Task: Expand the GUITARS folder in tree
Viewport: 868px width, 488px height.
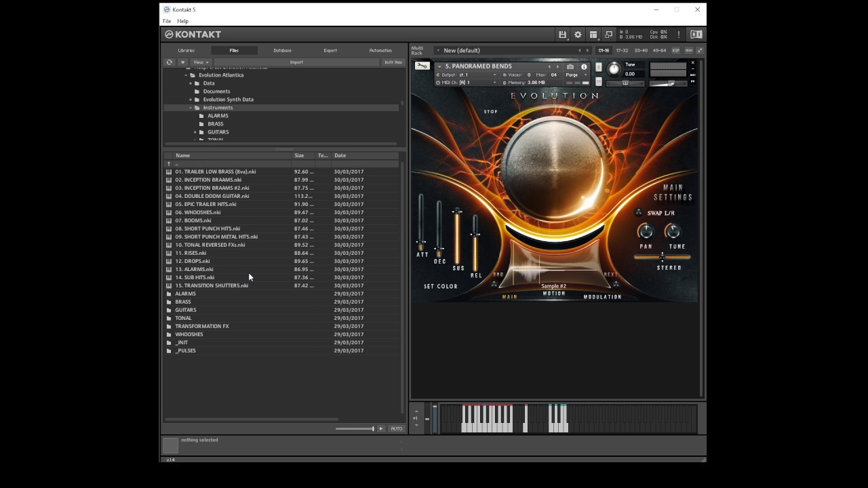Action: (x=195, y=132)
